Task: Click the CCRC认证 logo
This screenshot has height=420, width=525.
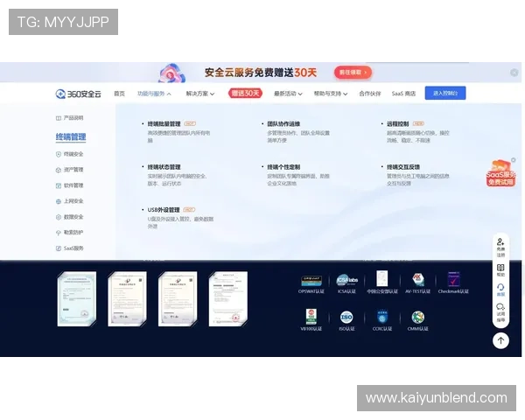Action: point(382,317)
